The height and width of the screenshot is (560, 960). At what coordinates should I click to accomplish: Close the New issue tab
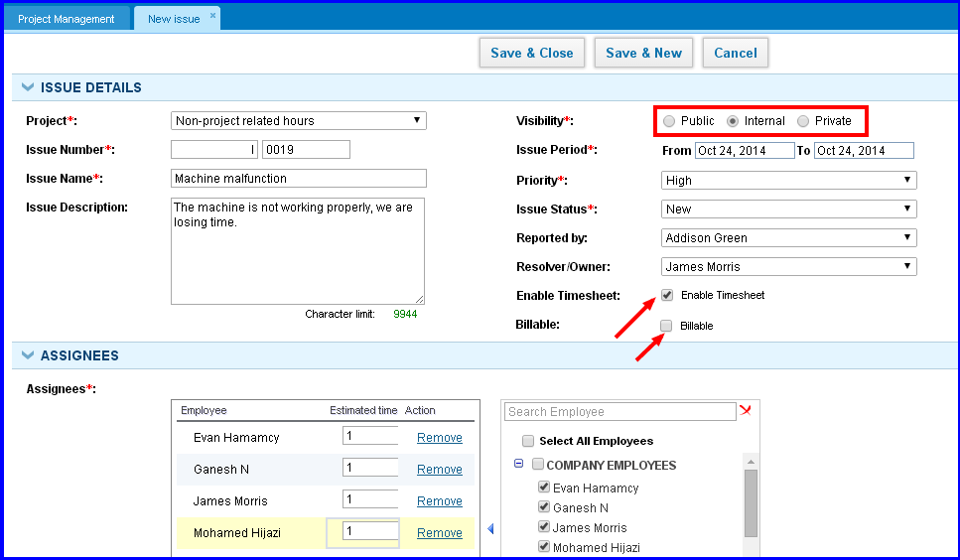point(213,15)
